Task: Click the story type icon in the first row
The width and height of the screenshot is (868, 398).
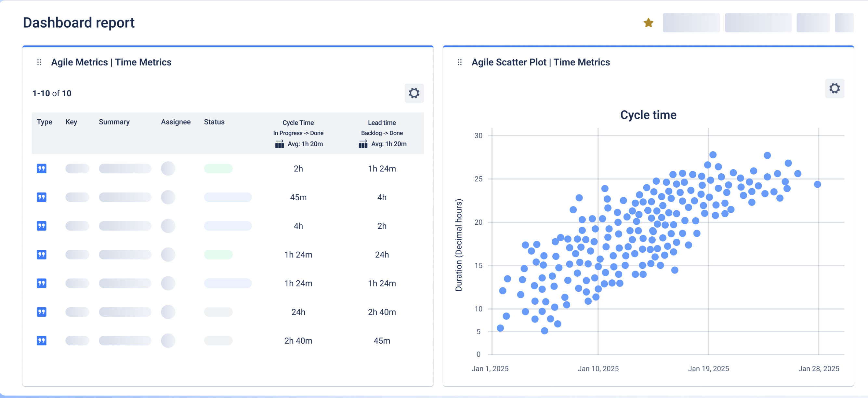Action: 41,168
